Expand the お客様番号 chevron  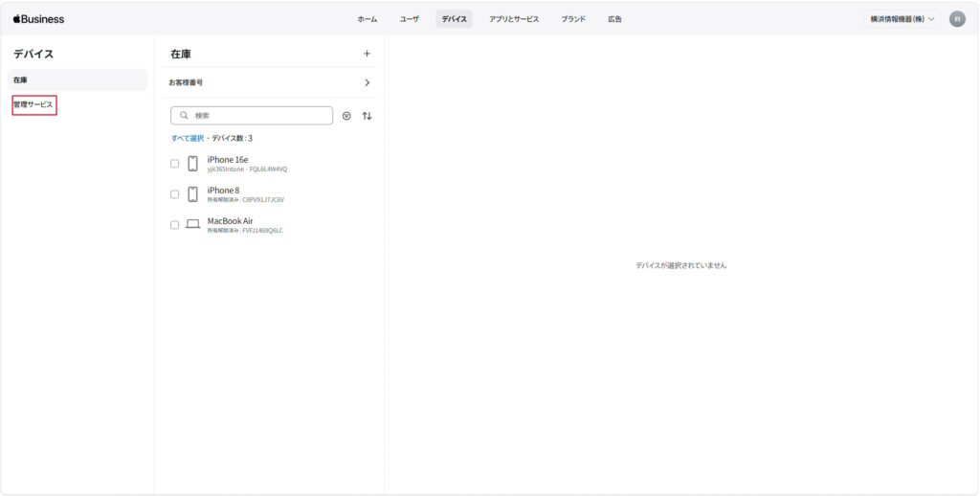(x=367, y=82)
